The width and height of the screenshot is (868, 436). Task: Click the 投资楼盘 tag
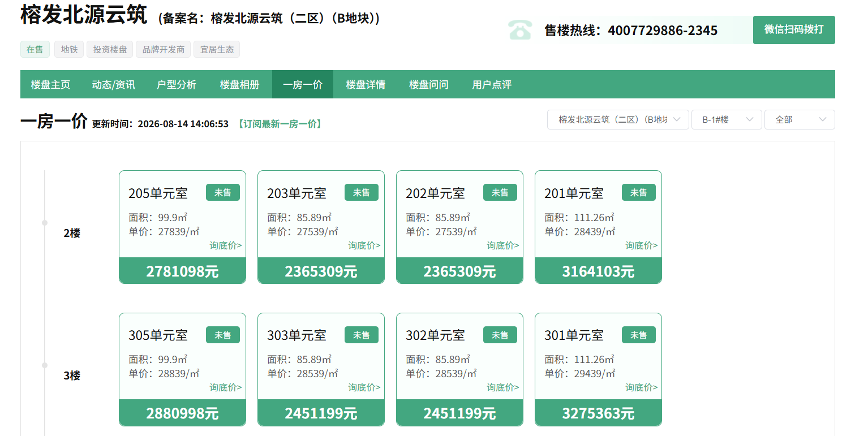point(110,49)
